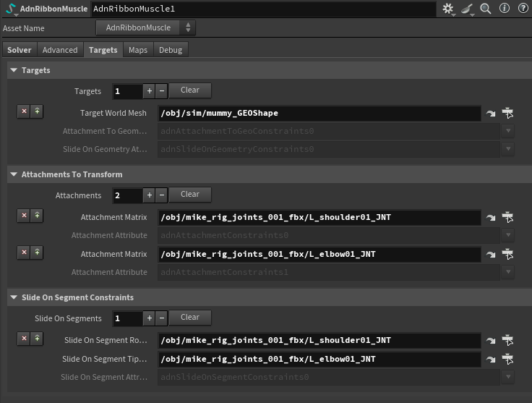This screenshot has height=403, width=532.
Task: Edit the Slide On Segment Root path field
Action: [319, 340]
